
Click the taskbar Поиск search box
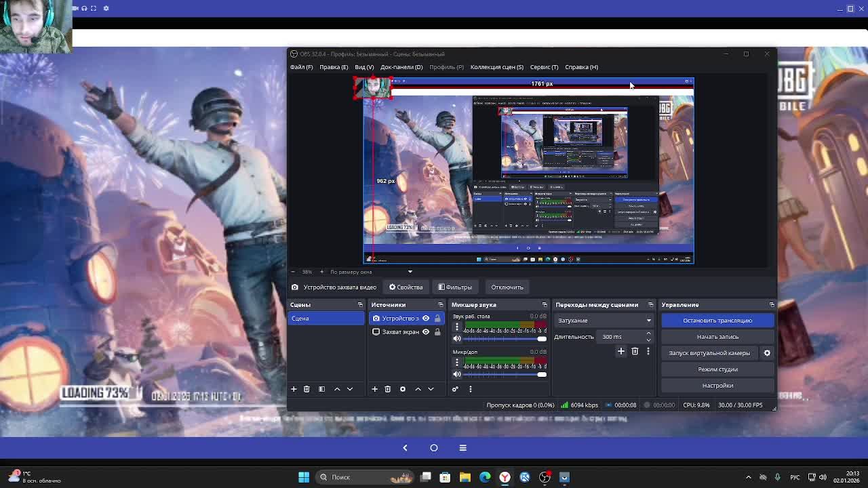pos(363,477)
